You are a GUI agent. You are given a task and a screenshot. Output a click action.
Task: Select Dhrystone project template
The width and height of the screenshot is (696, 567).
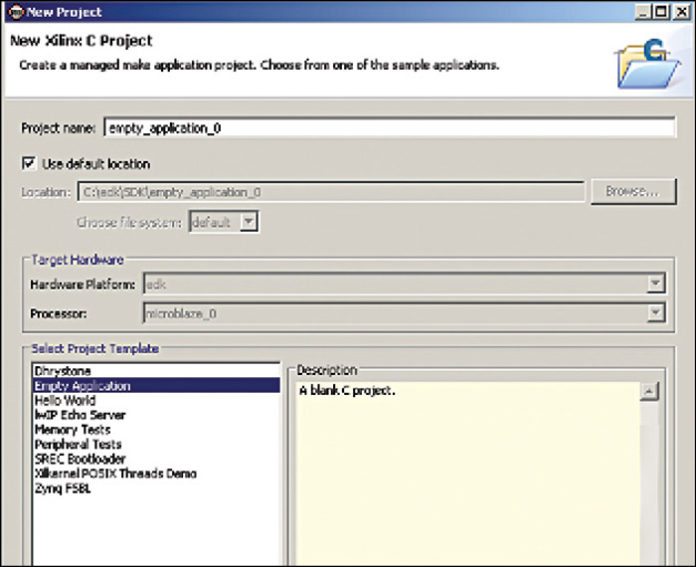(62, 371)
